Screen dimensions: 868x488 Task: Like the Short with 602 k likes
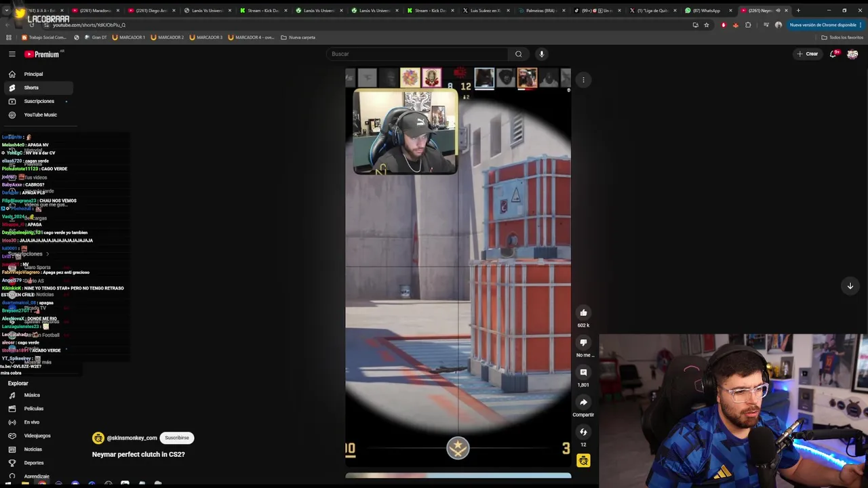(x=583, y=312)
